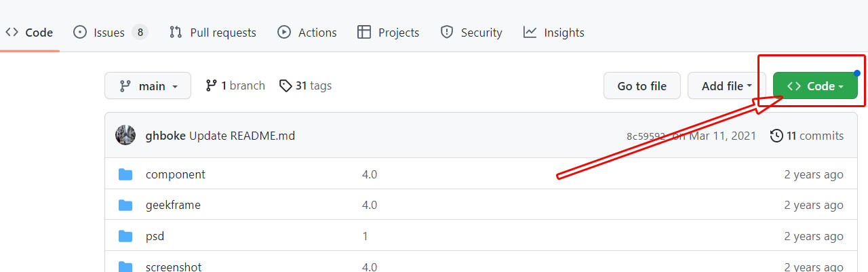Expand the Add file dropdown
The width and height of the screenshot is (868, 272).
click(x=727, y=85)
